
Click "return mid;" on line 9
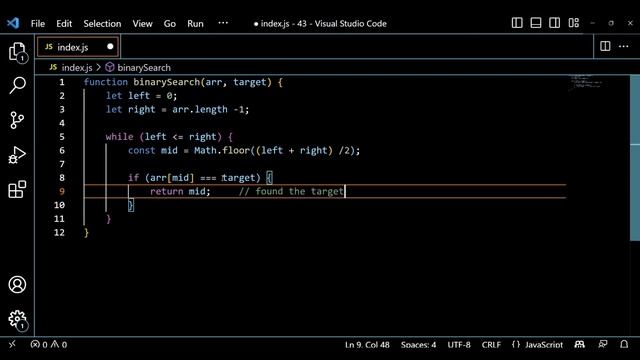pyautogui.click(x=180, y=191)
